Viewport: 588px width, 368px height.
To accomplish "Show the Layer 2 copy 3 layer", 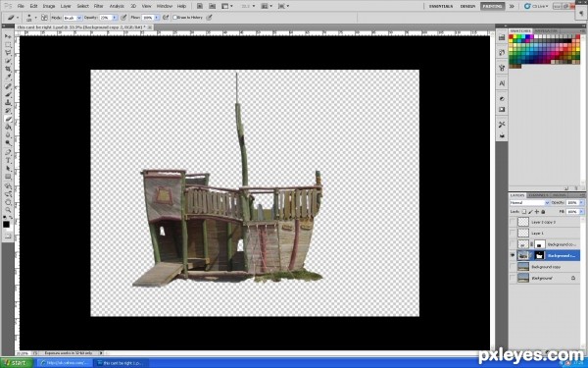I will [x=513, y=222].
